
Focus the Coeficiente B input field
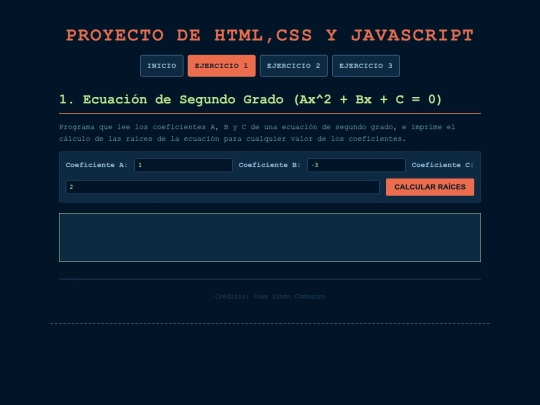pyautogui.click(x=356, y=165)
